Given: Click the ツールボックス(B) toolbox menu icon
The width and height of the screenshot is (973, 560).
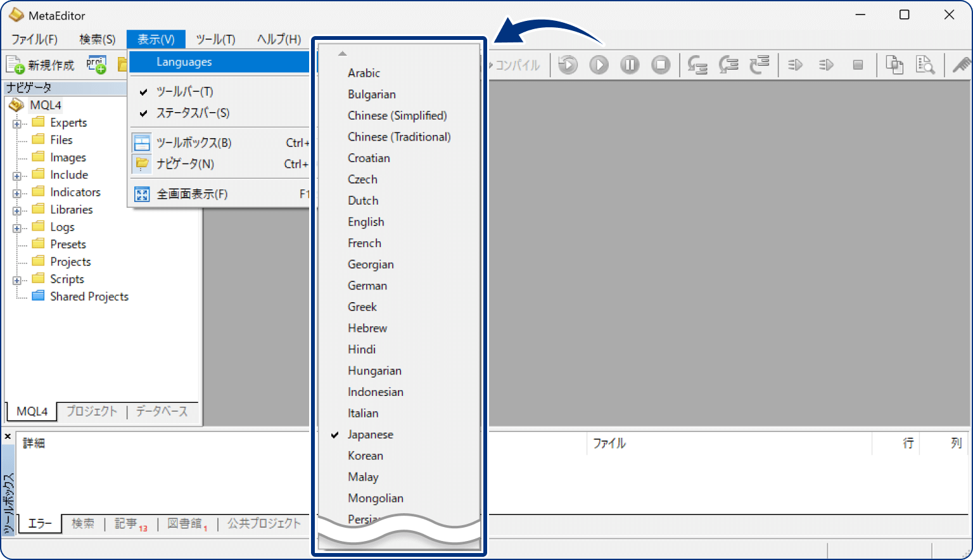Looking at the screenshot, I should click(143, 143).
